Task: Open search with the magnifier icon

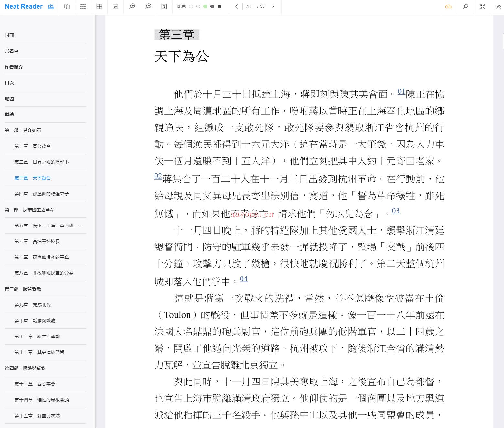Action: [466, 6]
